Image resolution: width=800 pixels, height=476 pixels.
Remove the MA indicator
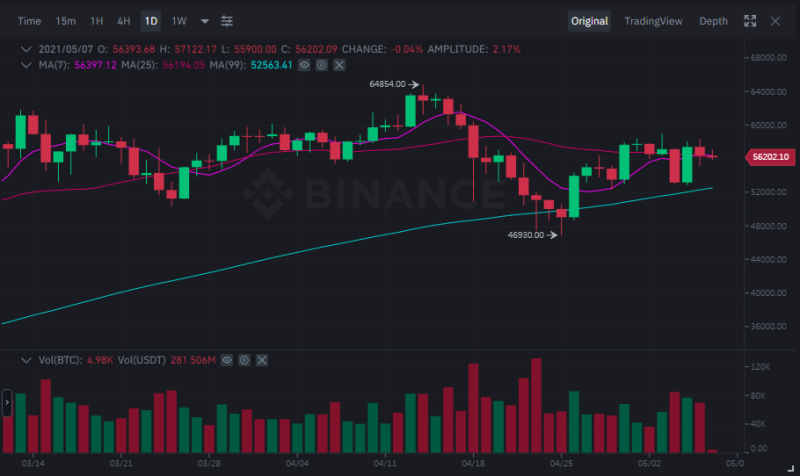coord(339,65)
